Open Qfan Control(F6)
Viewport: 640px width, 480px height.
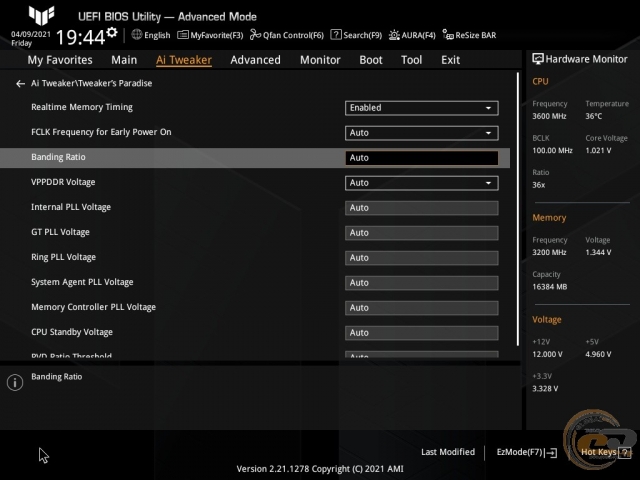coord(287,36)
